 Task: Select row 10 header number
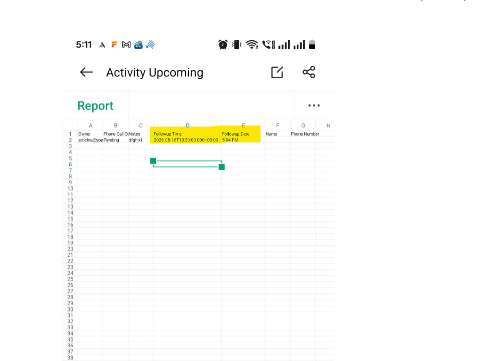70,188
